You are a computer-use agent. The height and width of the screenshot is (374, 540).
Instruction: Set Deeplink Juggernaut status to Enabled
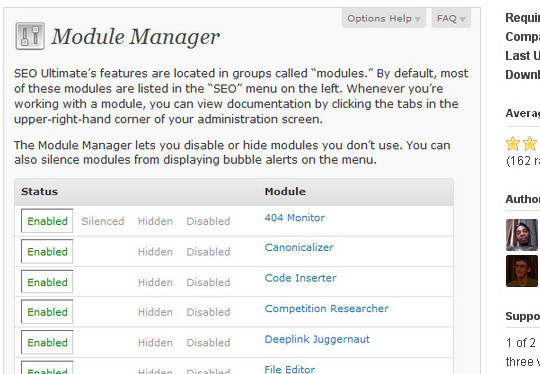tap(47, 342)
